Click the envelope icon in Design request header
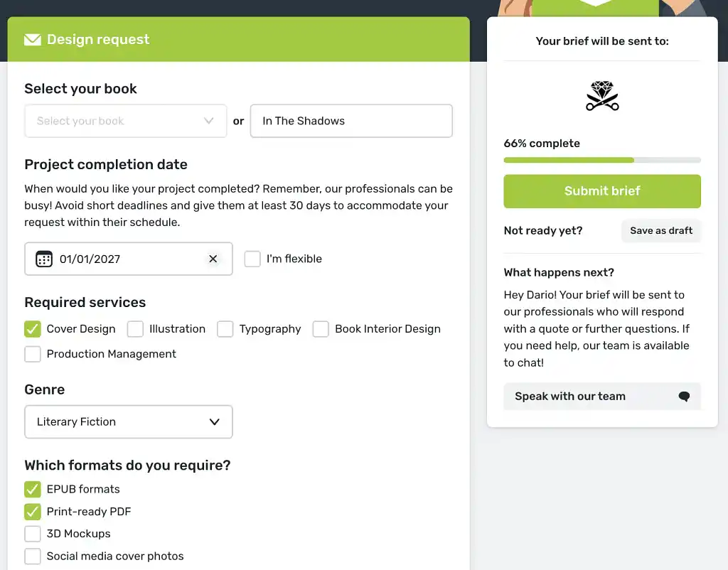Viewport: 728px width, 570px height. [32, 40]
